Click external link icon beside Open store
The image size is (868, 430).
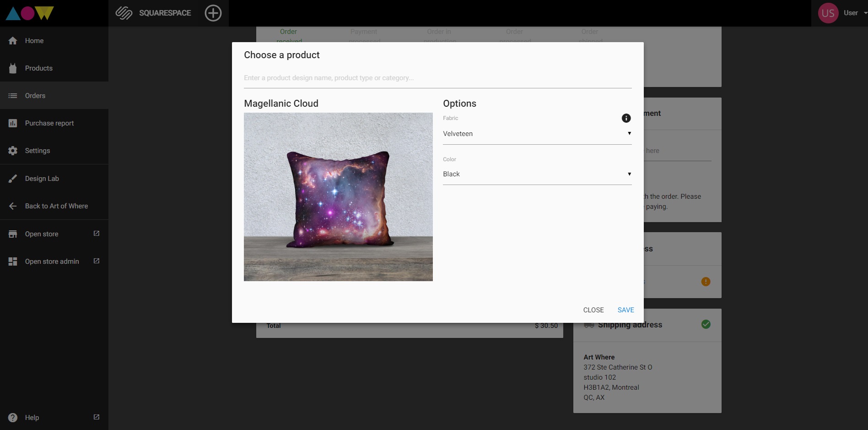pyautogui.click(x=97, y=234)
